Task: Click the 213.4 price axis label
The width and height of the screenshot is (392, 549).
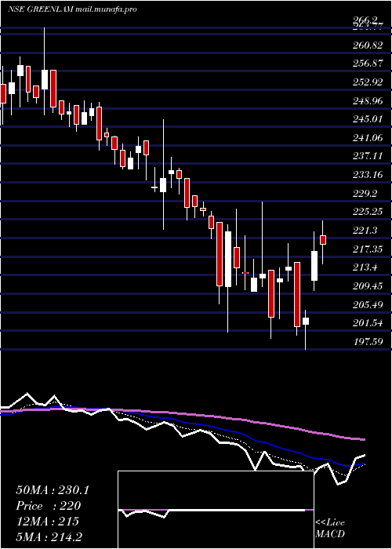Action: tap(367, 267)
